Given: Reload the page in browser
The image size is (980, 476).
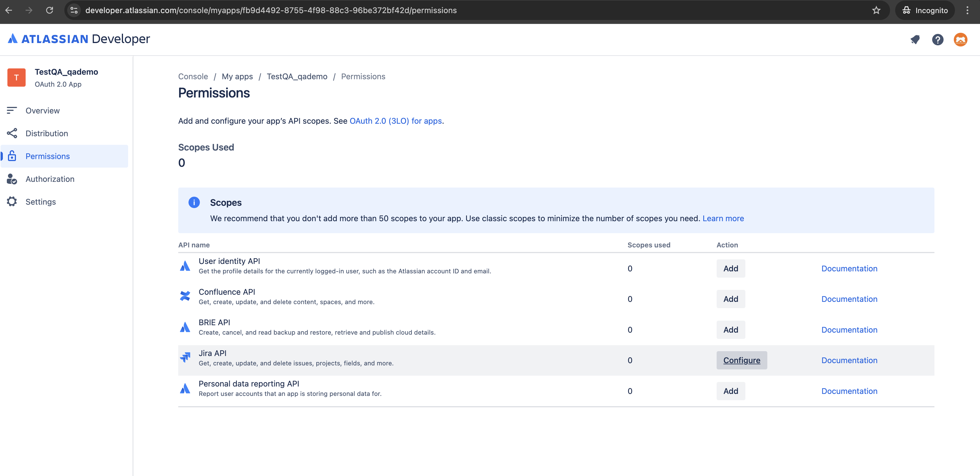Looking at the screenshot, I should coord(50,10).
